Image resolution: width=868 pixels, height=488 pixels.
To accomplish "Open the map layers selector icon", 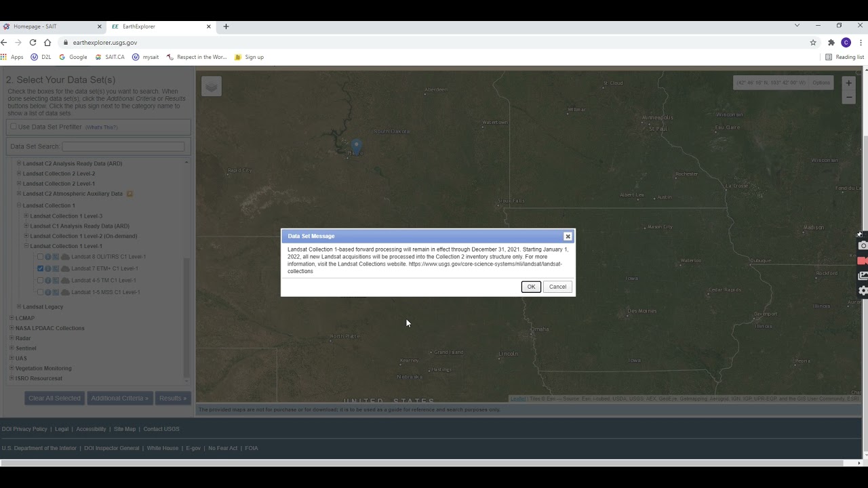I will click(x=212, y=86).
